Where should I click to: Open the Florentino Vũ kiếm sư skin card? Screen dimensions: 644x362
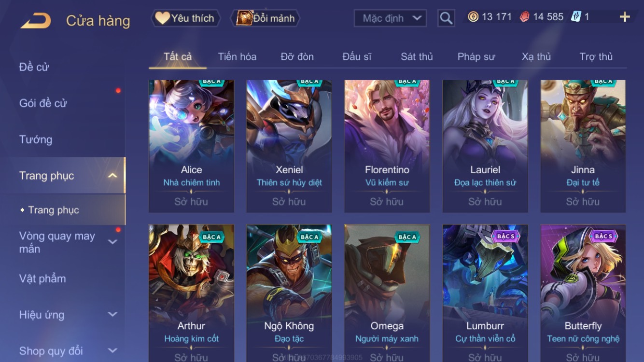[x=387, y=146]
